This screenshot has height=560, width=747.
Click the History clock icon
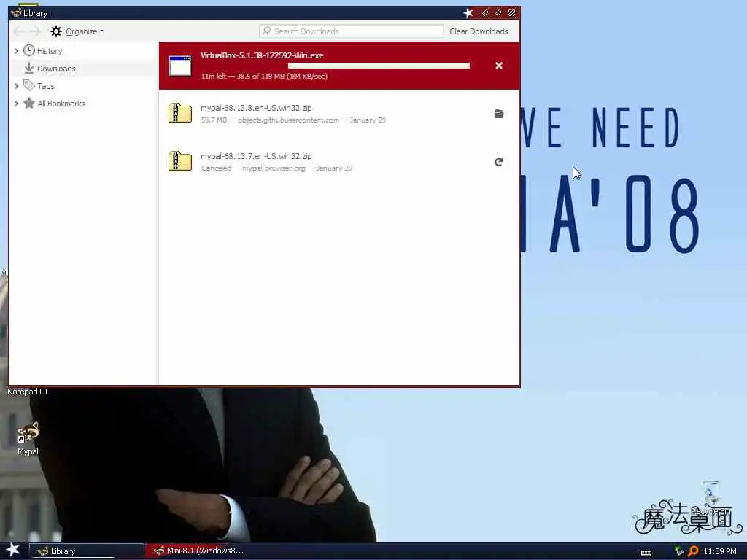tap(29, 50)
